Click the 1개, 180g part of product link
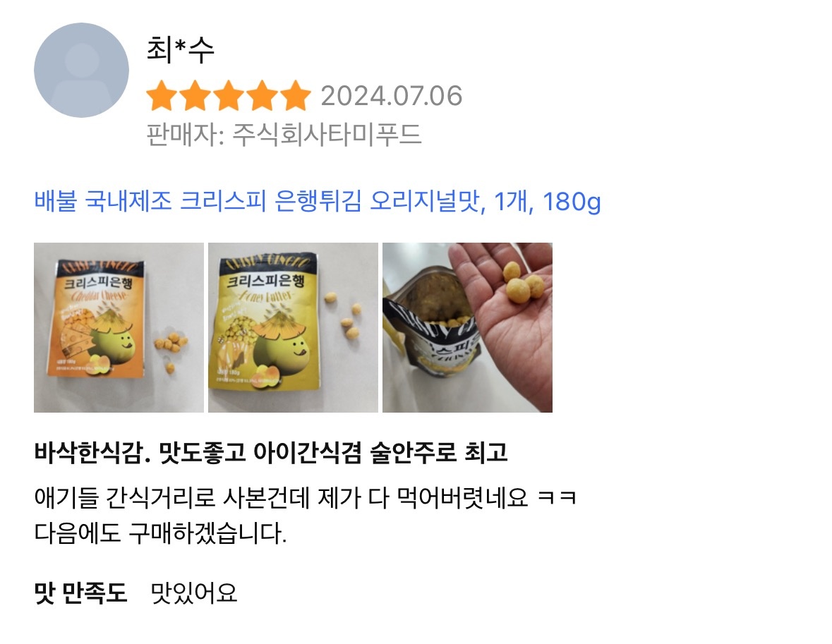The image size is (832, 644). (548, 201)
